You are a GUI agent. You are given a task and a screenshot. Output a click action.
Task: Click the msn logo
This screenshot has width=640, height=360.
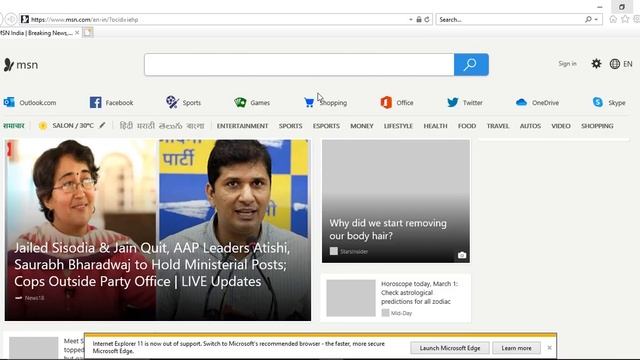[x=21, y=64]
